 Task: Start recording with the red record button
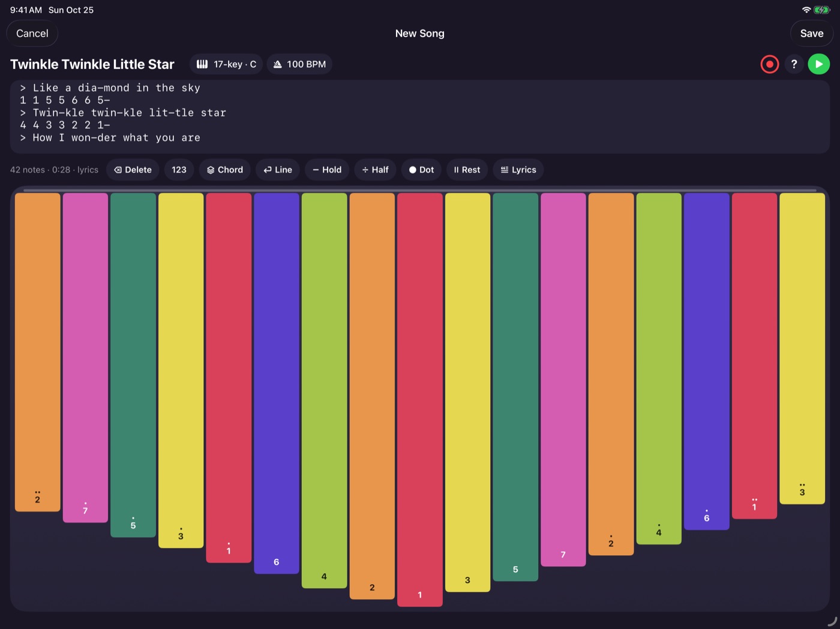[769, 64]
